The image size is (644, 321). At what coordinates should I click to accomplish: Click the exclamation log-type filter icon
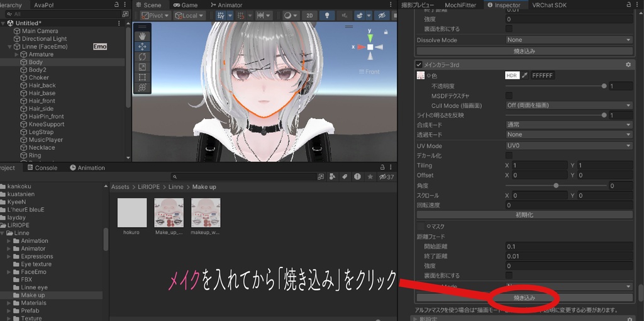click(x=357, y=177)
